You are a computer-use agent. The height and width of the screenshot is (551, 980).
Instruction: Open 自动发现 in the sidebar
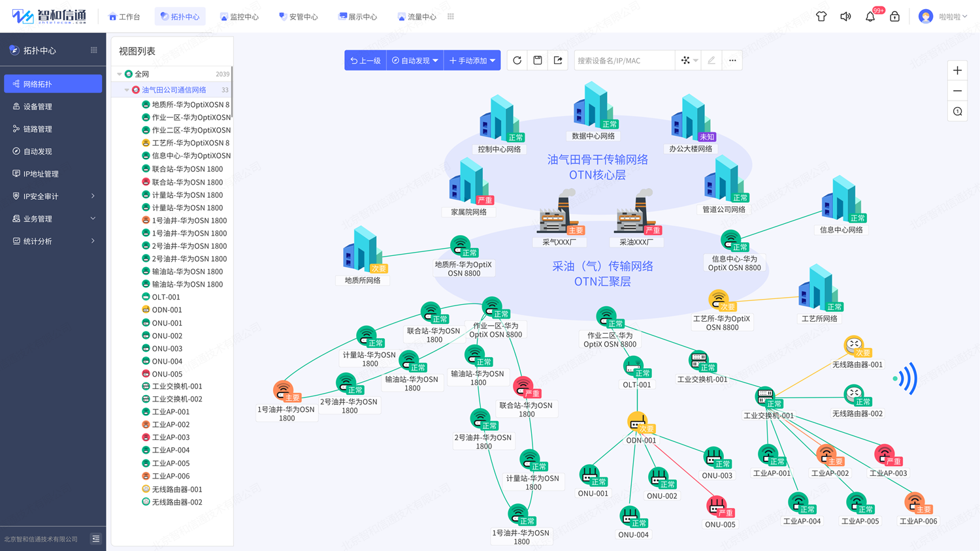pyautogui.click(x=53, y=151)
